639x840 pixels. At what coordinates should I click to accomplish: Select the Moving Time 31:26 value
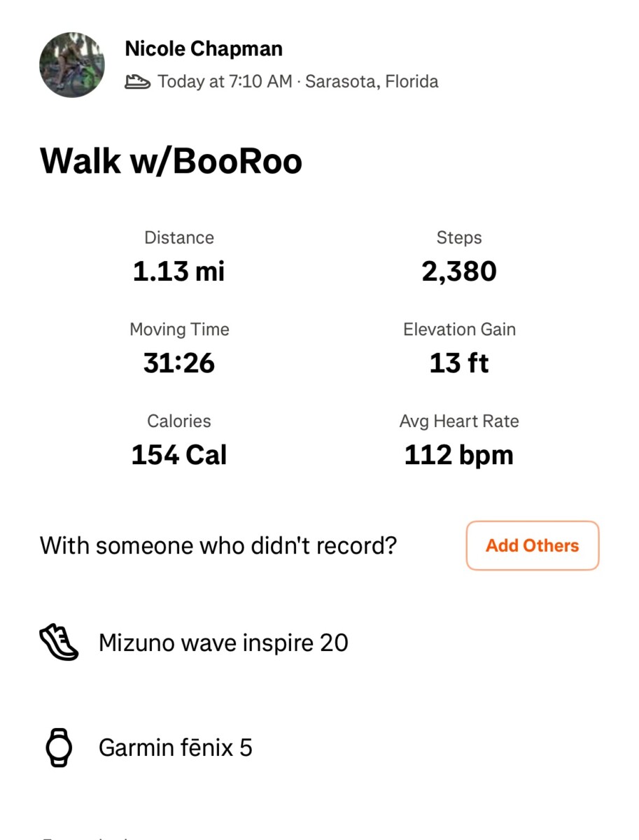(179, 363)
